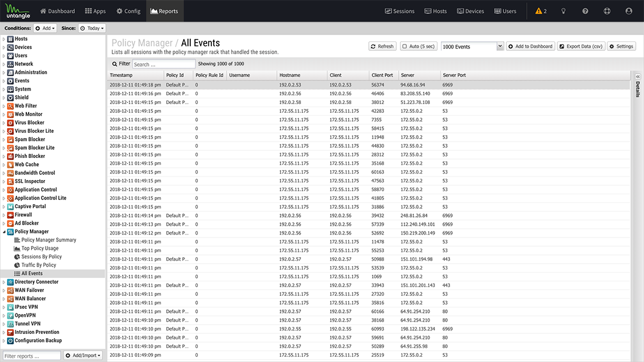
Task: Open the Add/Import dropdown
Action: point(83,356)
